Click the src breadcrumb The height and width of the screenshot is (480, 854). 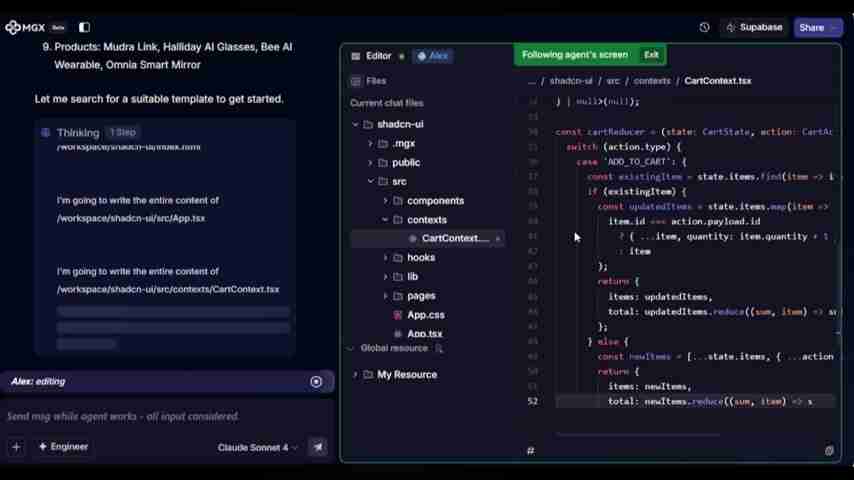pos(613,81)
